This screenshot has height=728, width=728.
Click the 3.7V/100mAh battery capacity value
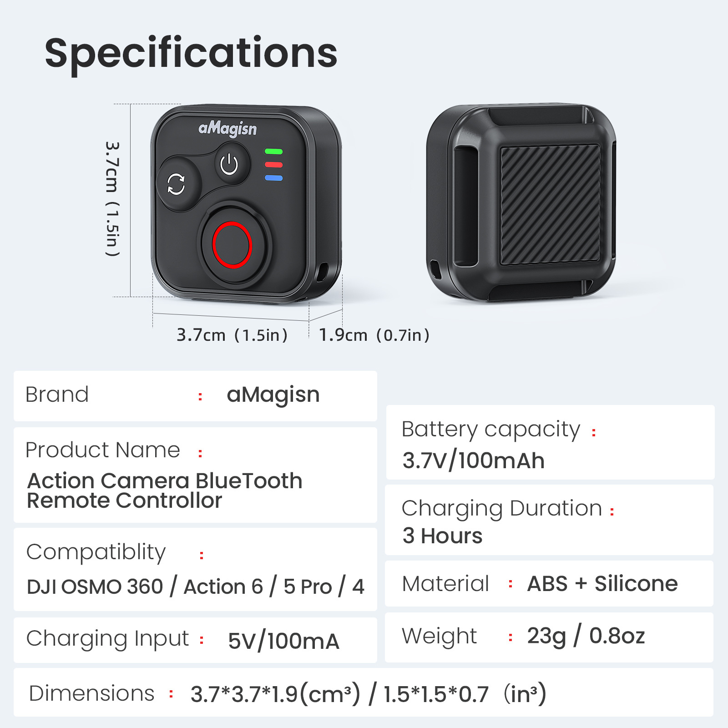[473, 460]
